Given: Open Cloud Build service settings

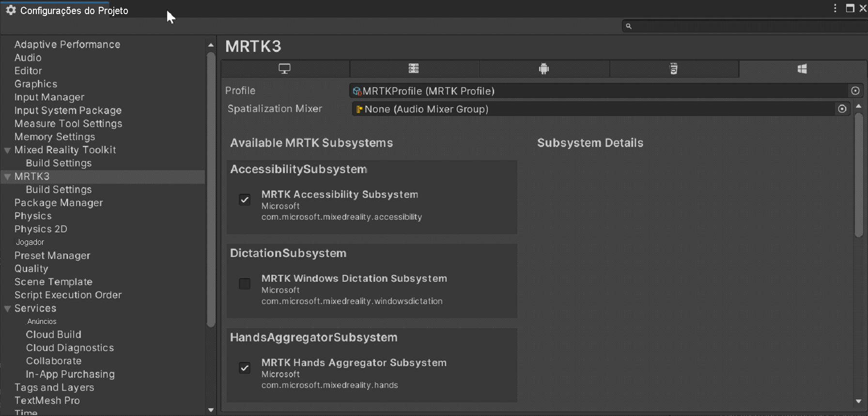Looking at the screenshot, I should coord(54,335).
